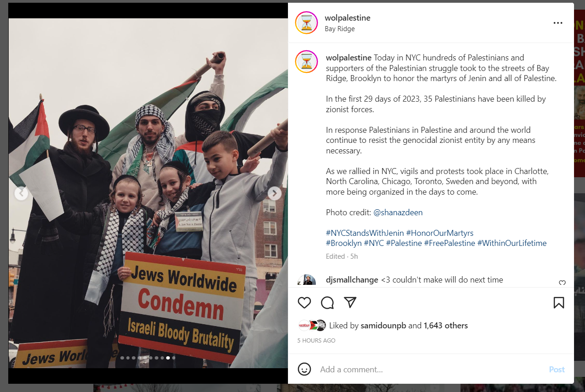Open Bay Ridge location link

[340, 29]
